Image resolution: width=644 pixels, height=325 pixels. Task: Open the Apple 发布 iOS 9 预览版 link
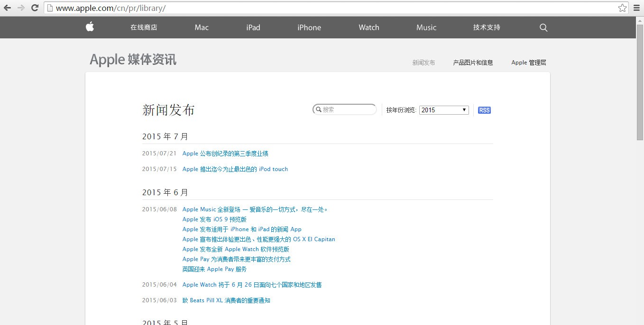pyautogui.click(x=214, y=219)
